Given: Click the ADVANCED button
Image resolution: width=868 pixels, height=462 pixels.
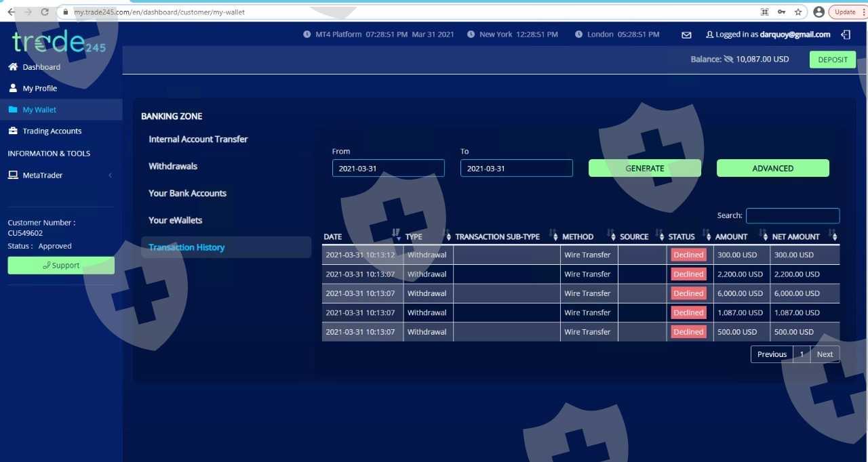Looking at the screenshot, I should pos(773,168).
